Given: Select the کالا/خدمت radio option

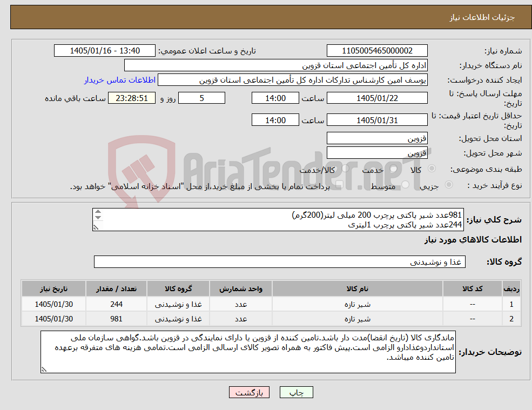Looking at the screenshot, I should [345, 169].
